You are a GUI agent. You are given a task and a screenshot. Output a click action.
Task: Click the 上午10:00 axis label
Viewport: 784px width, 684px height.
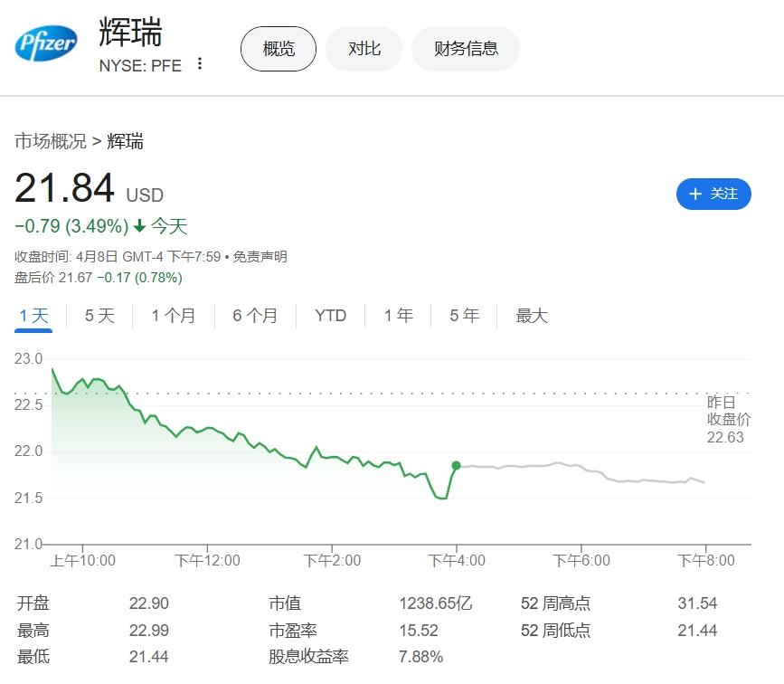[82, 560]
